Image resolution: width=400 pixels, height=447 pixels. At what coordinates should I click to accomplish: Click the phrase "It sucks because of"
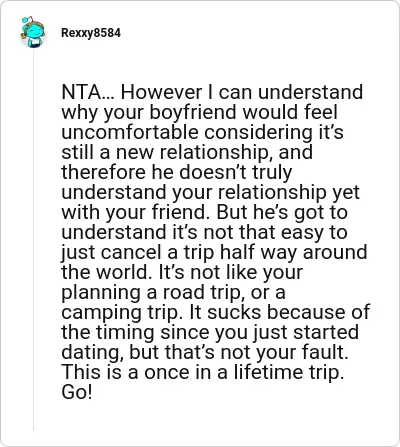tap(279, 312)
